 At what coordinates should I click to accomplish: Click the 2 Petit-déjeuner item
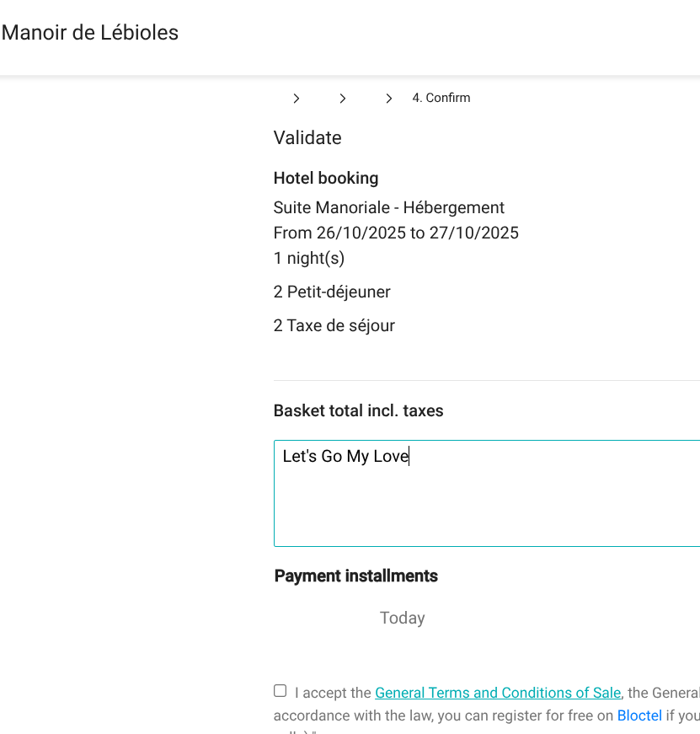pos(332,292)
